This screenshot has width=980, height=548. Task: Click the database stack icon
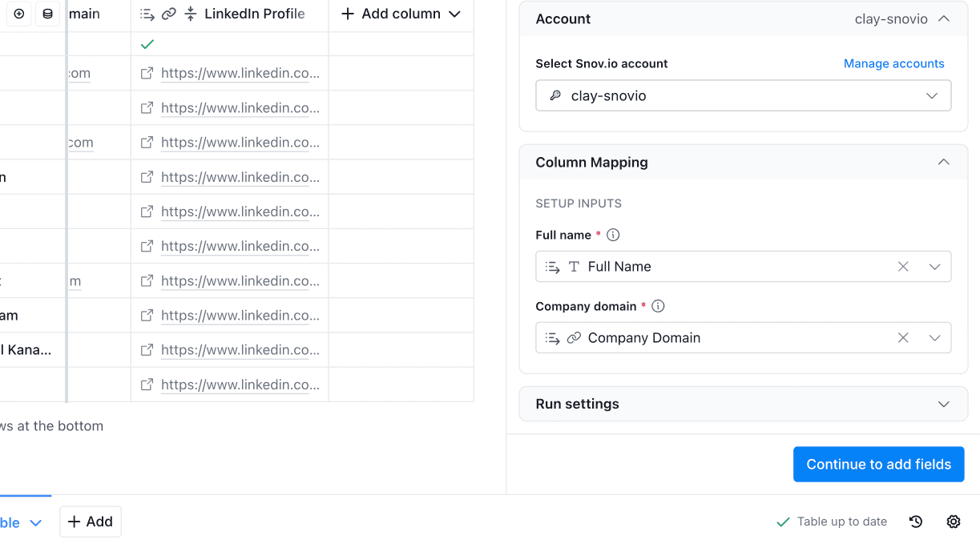(48, 14)
